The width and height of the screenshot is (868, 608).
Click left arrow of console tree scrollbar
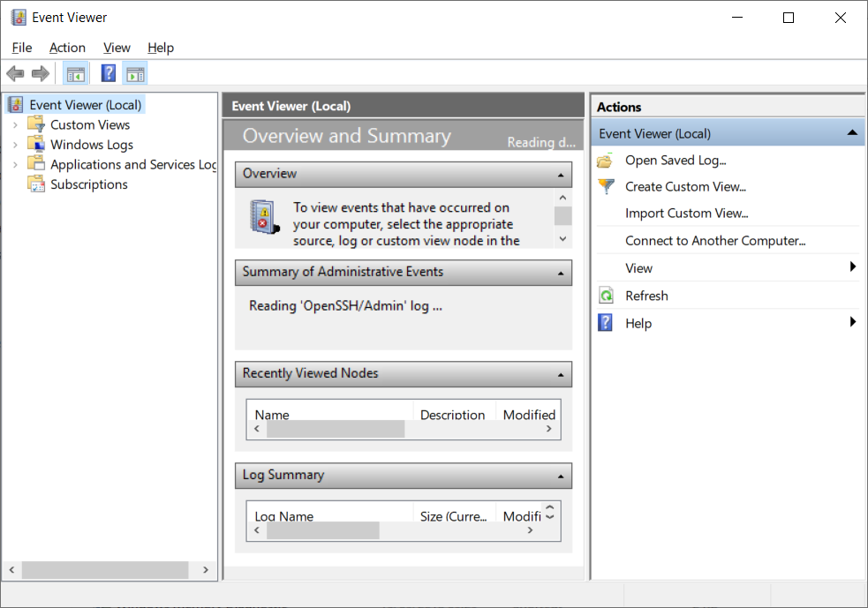coord(11,570)
